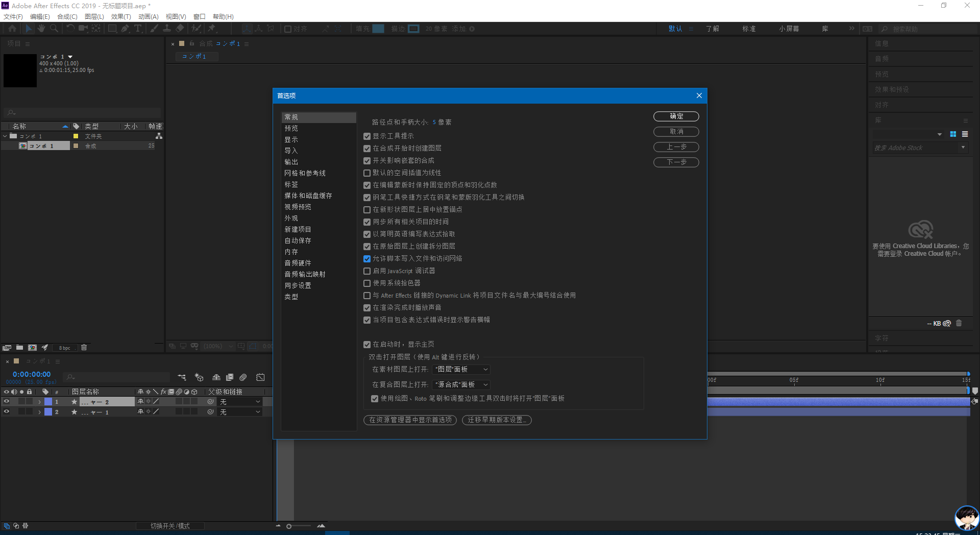Open parent dropdown for layer 1
The width and height of the screenshot is (980, 535).
point(240,402)
